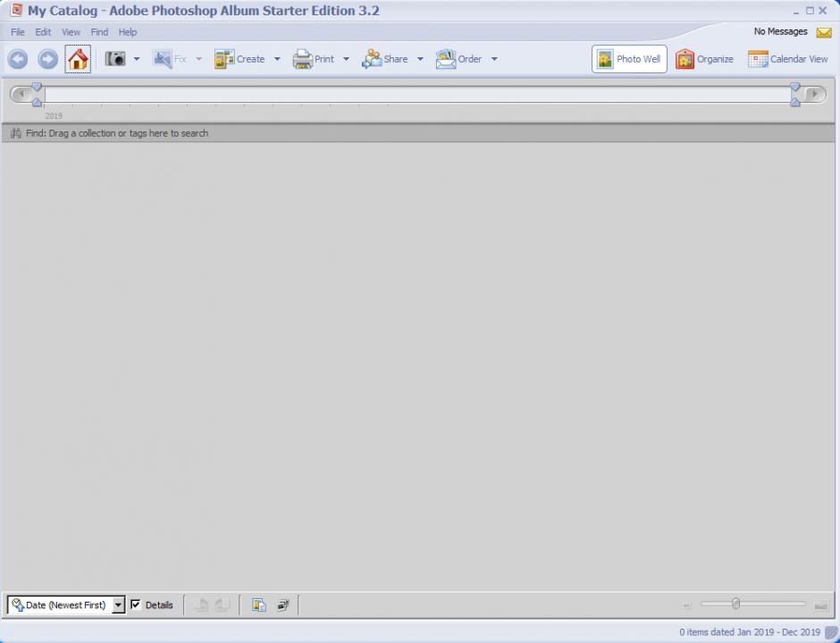Click the camera Get Photos icon
The width and height of the screenshot is (840, 643).
(x=115, y=59)
